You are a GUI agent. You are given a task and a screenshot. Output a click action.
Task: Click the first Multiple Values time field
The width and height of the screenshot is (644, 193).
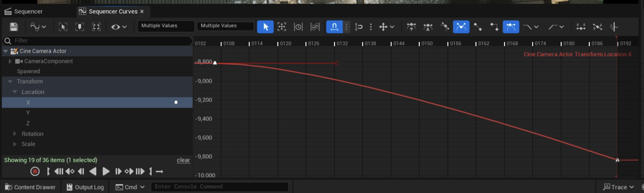tap(166, 26)
